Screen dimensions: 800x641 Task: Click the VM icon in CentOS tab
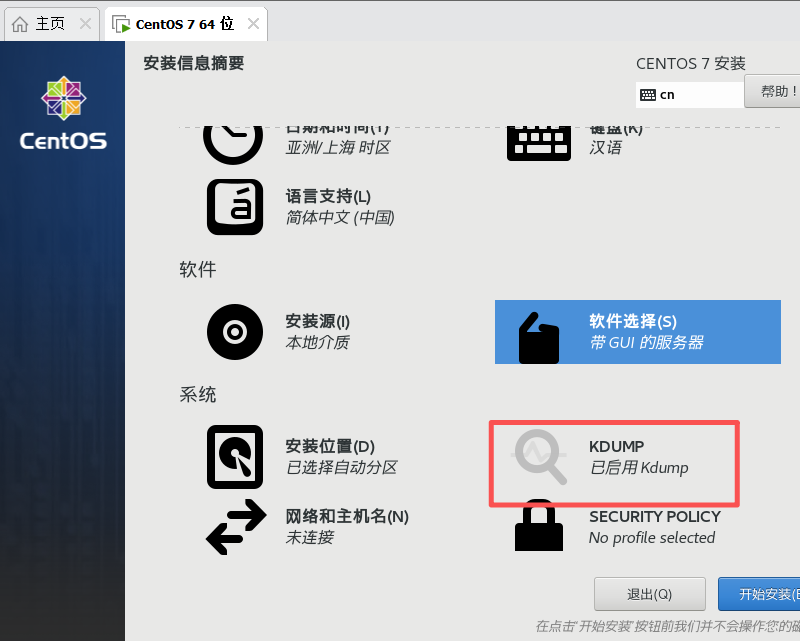pos(121,24)
